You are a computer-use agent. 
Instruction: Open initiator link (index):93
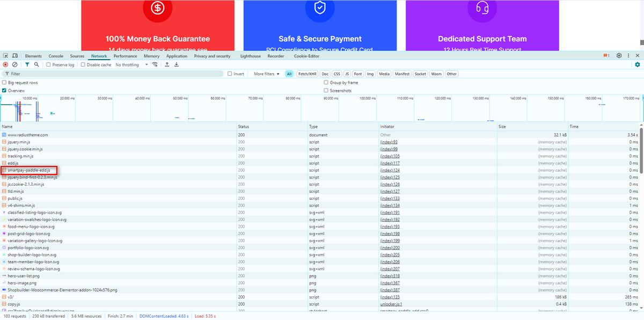pyautogui.click(x=389, y=142)
